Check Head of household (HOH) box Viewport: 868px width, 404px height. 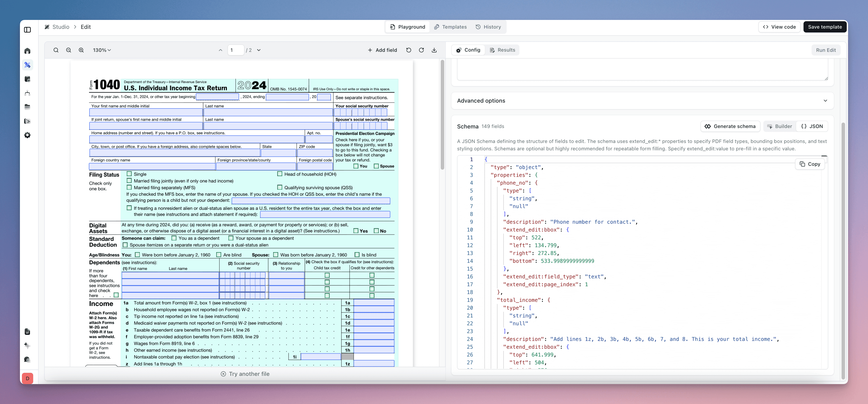[x=280, y=174]
